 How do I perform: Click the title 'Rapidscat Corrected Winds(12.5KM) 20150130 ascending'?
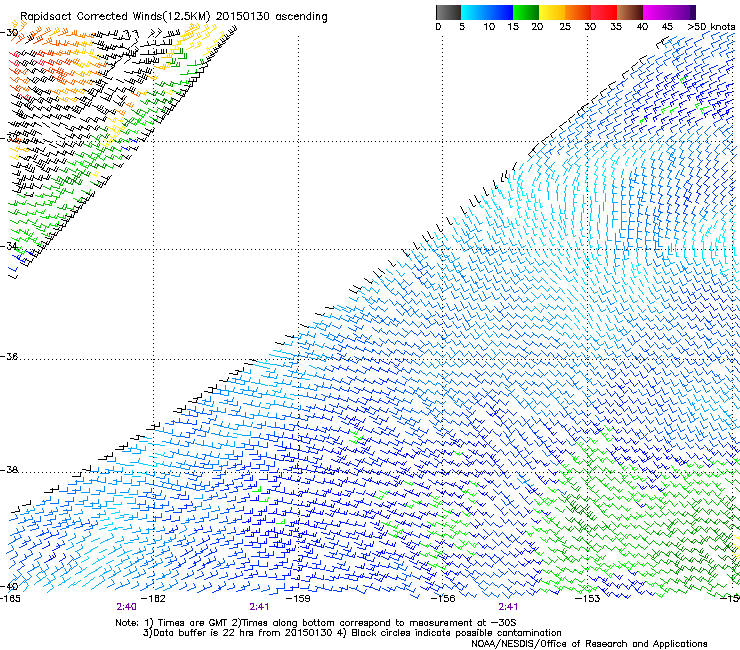coord(174,17)
